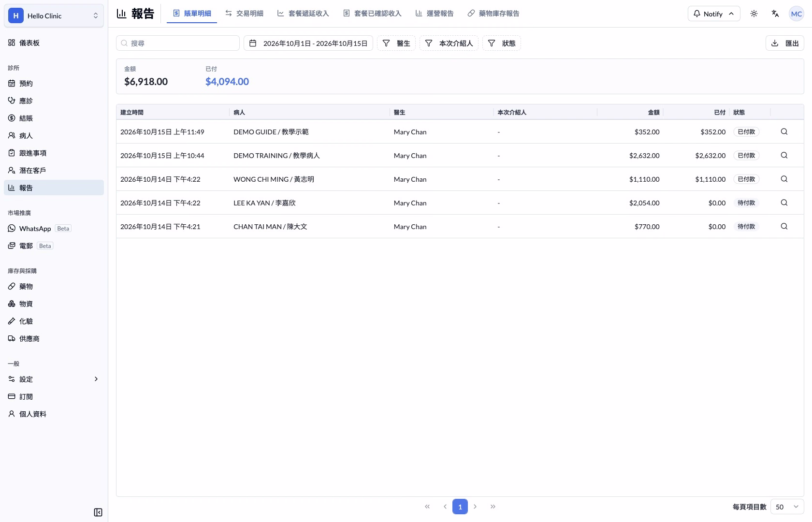This screenshot has height=522, width=812.
Task: Switch to 交易明細 tab
Action: [x=244, y=14]
